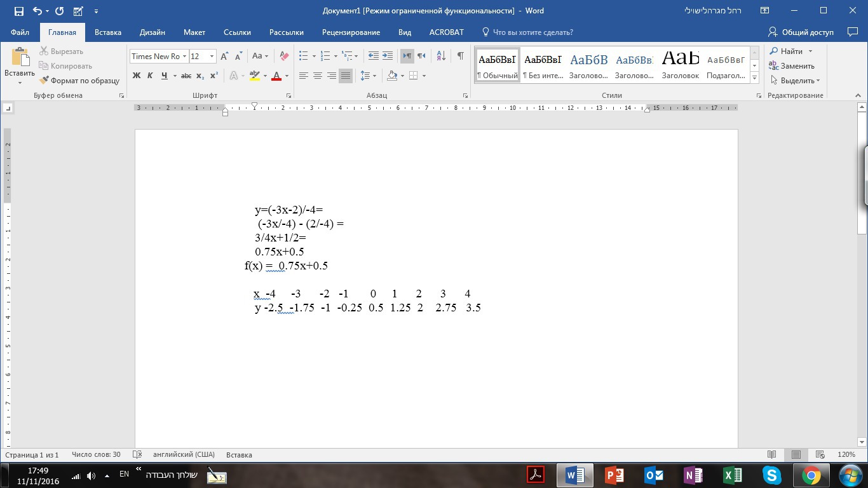The height and width of the screenshot is (488, 868).
Task: Apply subscript formatting
Action: [x=200, y=76]
